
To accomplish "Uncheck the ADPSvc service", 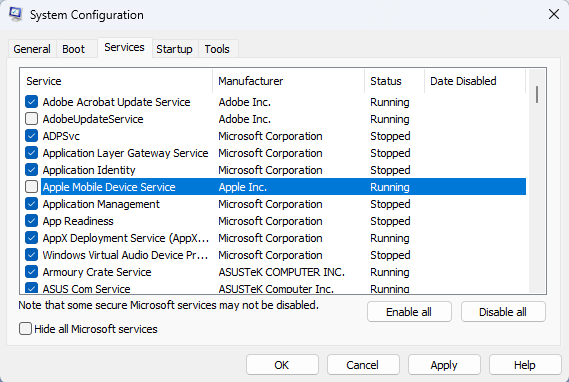I will (32, 136).
